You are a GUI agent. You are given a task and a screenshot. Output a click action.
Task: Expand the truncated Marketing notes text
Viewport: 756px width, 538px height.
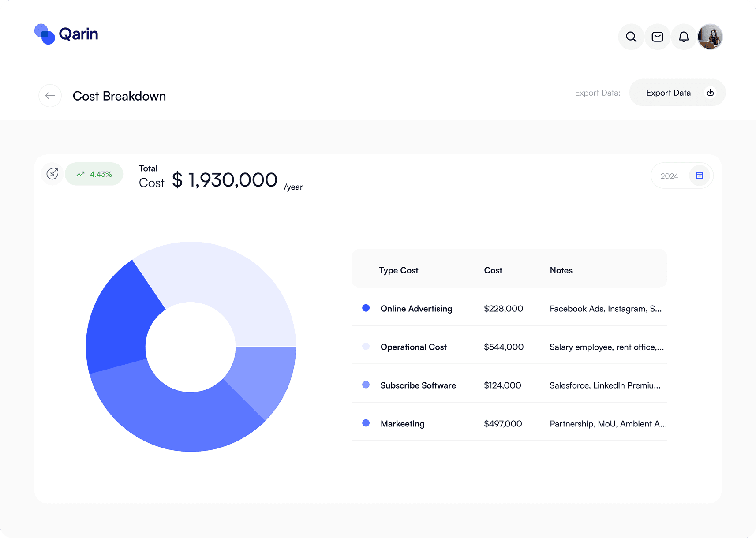click(x=608, y=423)
